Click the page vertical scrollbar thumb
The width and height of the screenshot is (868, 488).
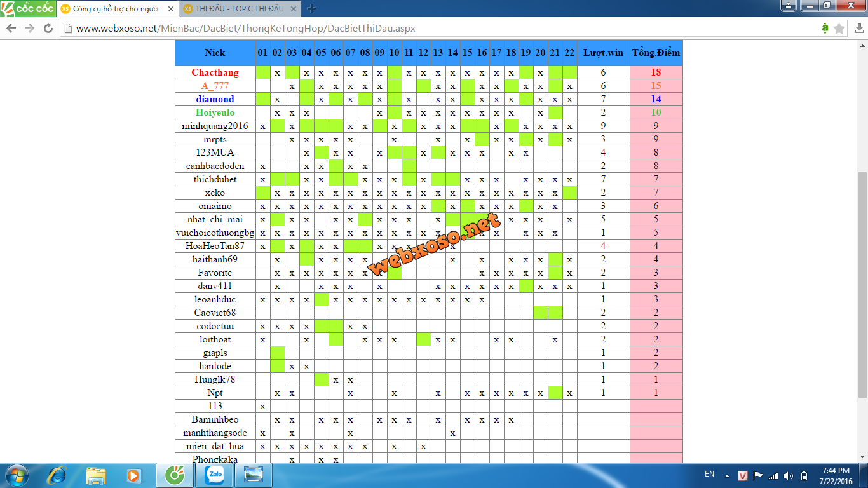pyautogui.click(x=862, y=285)
